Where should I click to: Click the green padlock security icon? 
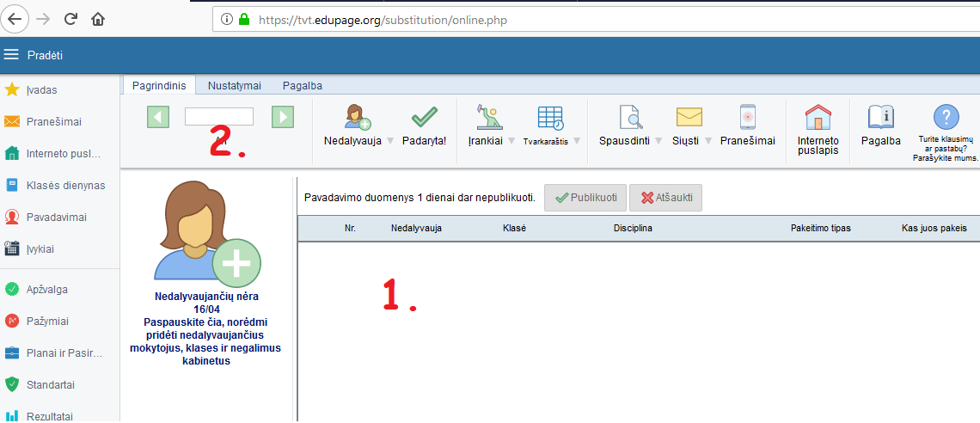pyautogui.click(x=244, y=20)
